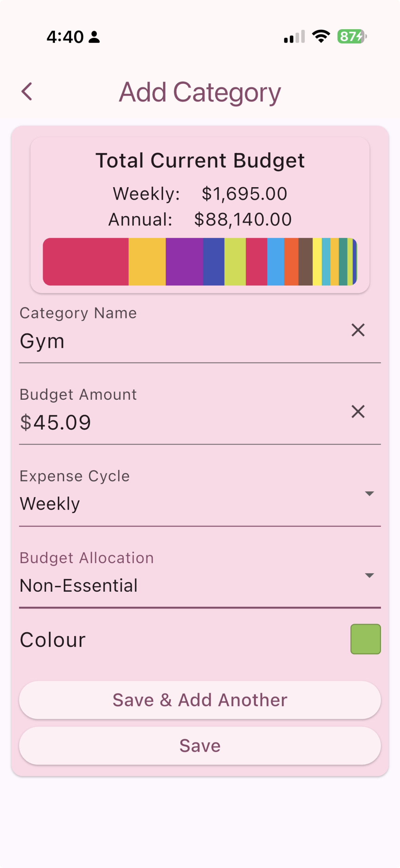Open the green Colour swatch picker
The image size is (400, 868).
365,639
